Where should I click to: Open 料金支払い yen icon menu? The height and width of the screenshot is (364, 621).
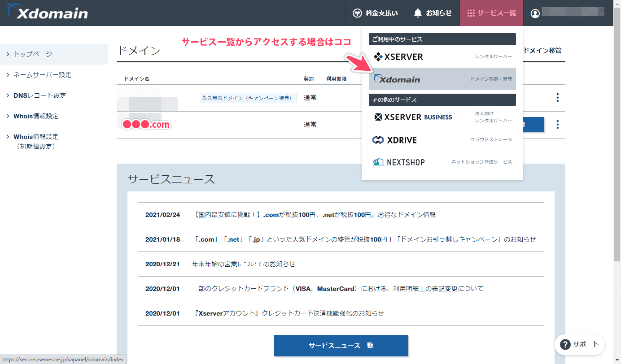coord(376,13)
